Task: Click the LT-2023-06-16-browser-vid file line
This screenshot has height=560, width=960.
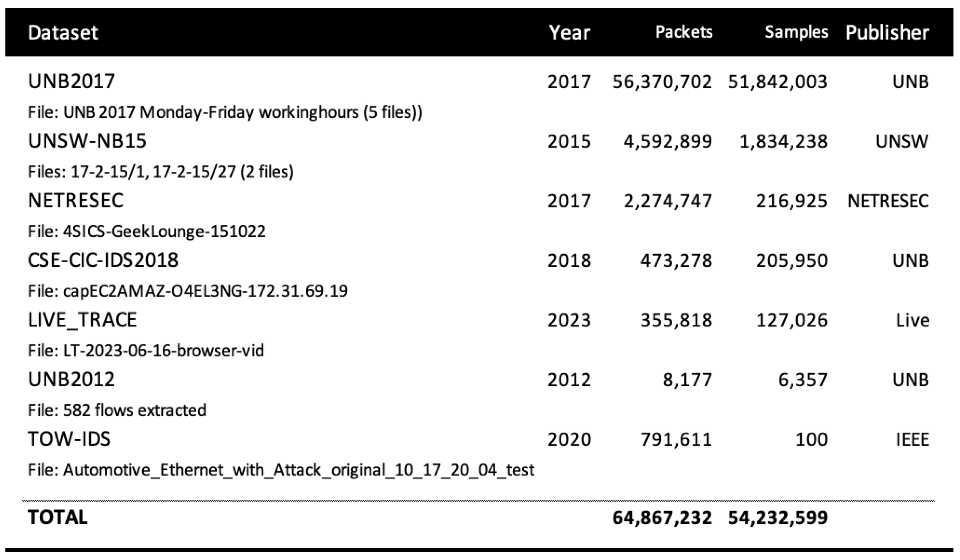Action: (x=146, y=351)
